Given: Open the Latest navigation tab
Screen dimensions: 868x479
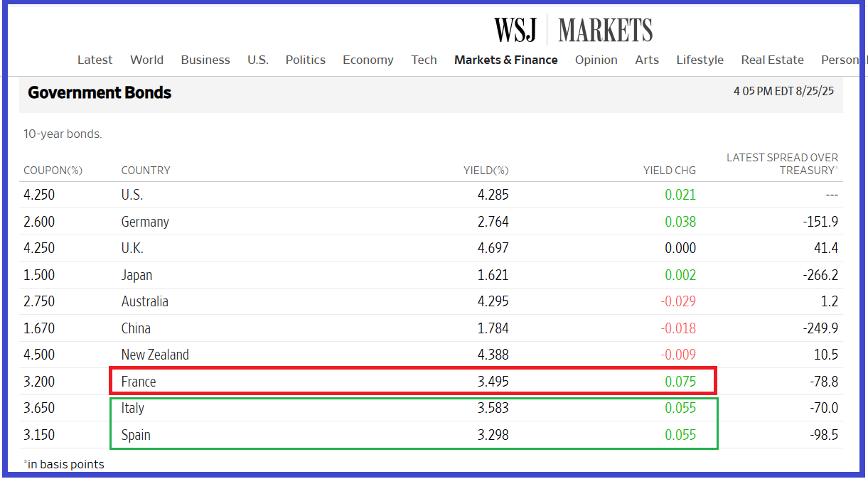Looking at the screenshot, I should (95, 60).
